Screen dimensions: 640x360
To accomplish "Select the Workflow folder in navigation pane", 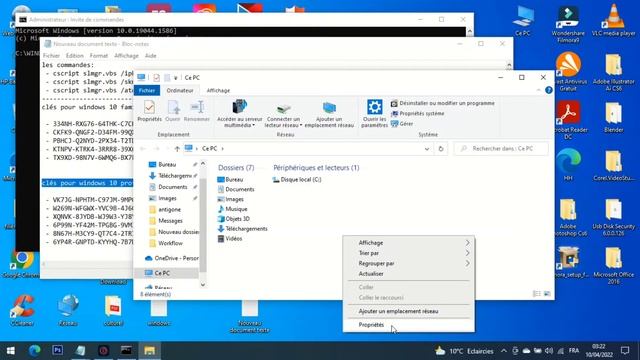I will pyautogui.click(x=170, y=243).
